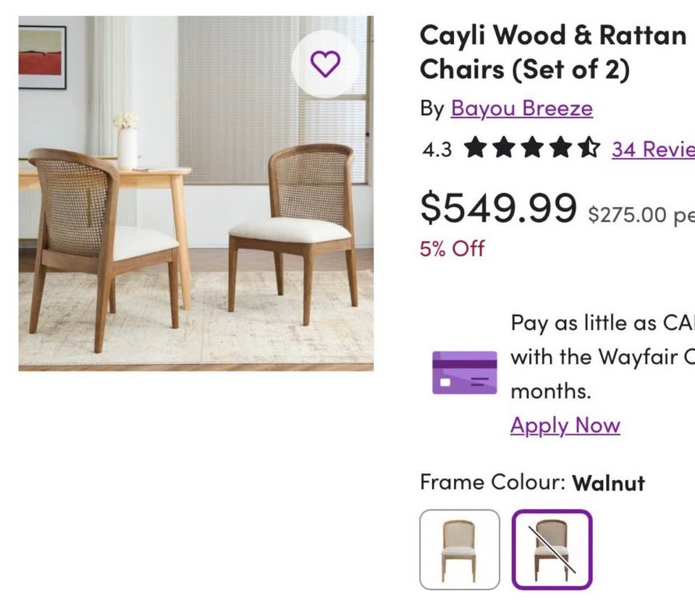This screenshot has height=616, width=695.
Task: Open the 34 Reviews link
Action: [652, 149]
